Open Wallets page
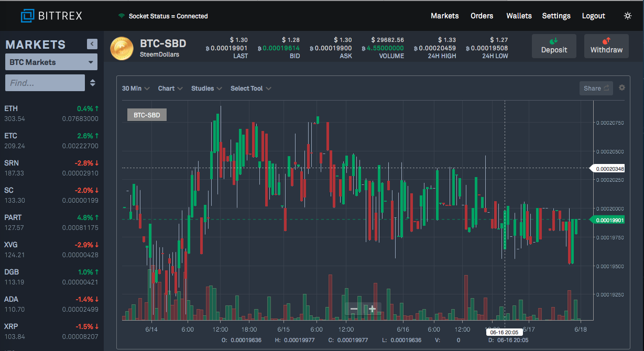 click(x=519, y=16)
